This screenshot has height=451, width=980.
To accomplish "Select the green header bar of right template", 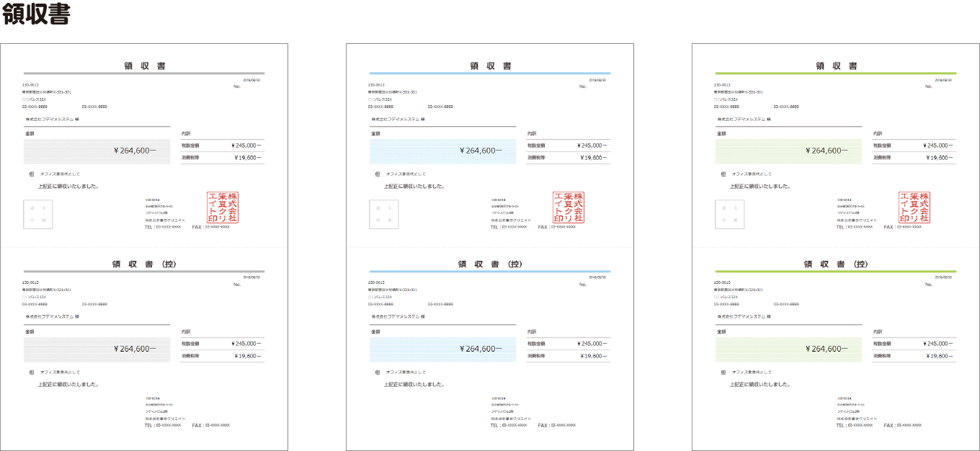I will point(836,73).
